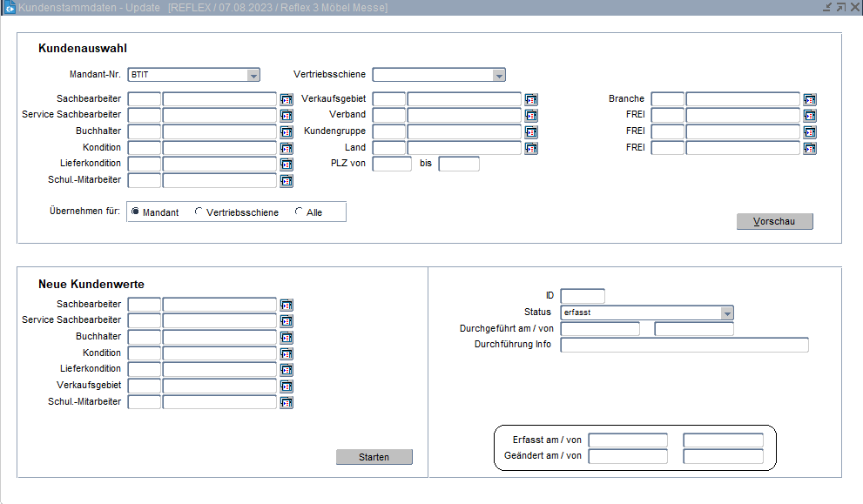Click the ID input field
The width and height of the screenshot is (863, 504).
583,297
